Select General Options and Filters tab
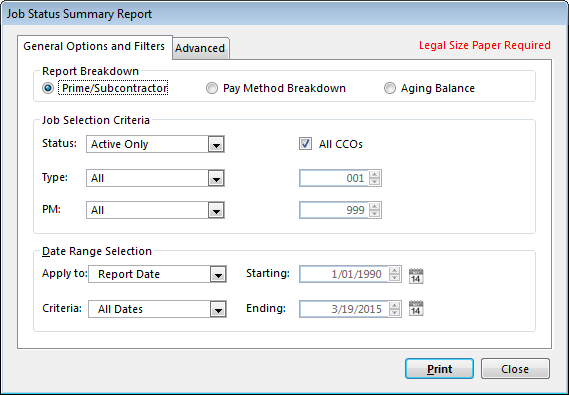The width and height of the screenshot is (569, 395). pos(94,46)
